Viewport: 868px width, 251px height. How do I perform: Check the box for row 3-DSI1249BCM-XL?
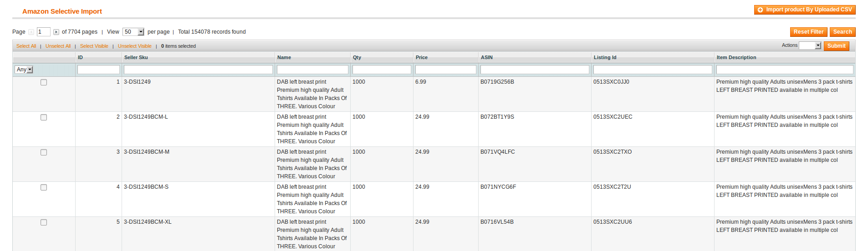(44, 222)
